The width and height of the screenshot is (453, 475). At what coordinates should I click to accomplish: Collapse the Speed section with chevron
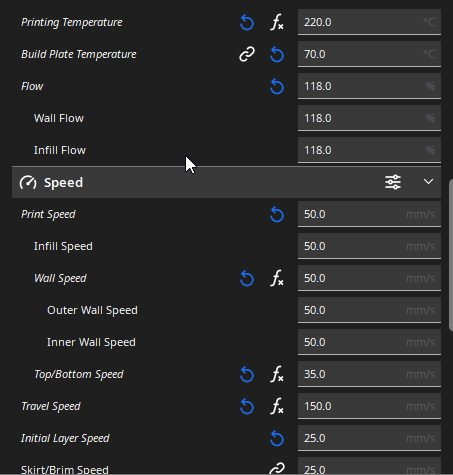click(428, 182)
